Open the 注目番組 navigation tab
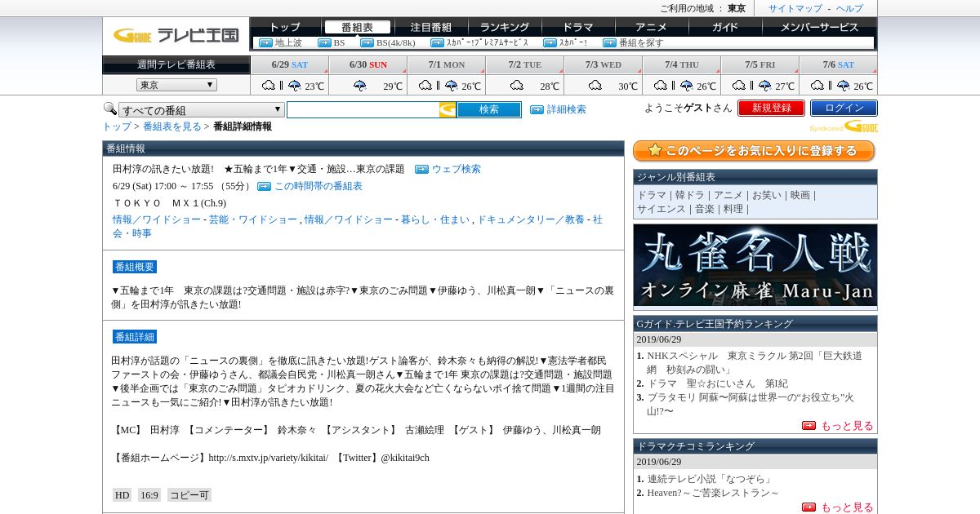This screenshot has height=514, width=980. [430, 27]
